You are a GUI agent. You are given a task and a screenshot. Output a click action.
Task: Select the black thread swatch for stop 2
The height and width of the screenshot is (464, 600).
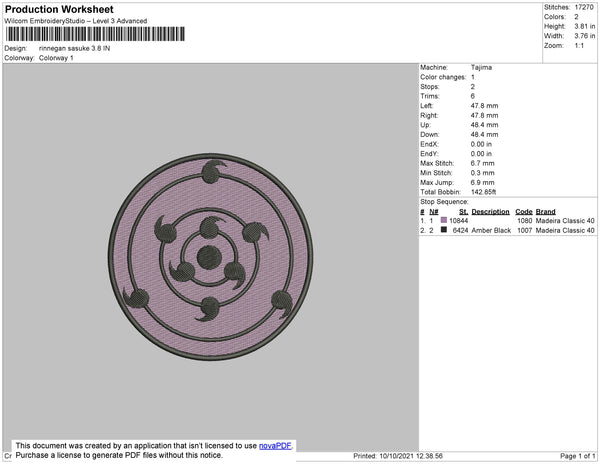pyautogui.click(x=444, y=230)
